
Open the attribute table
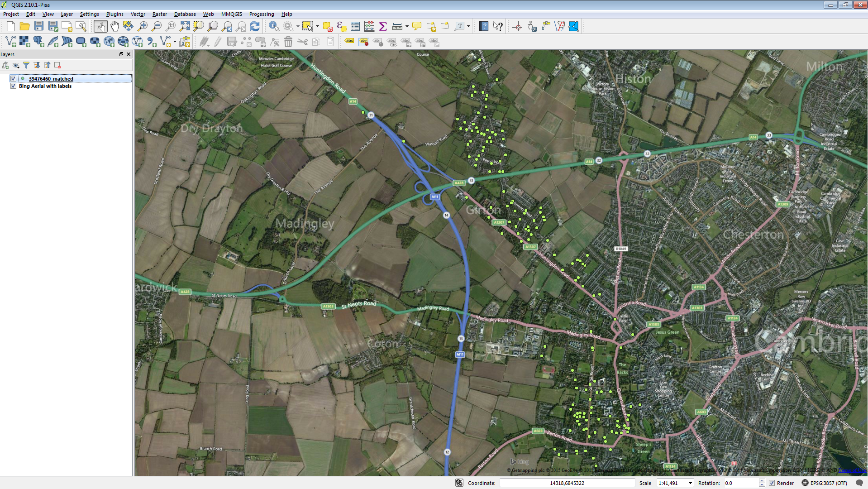pos(355,26)
